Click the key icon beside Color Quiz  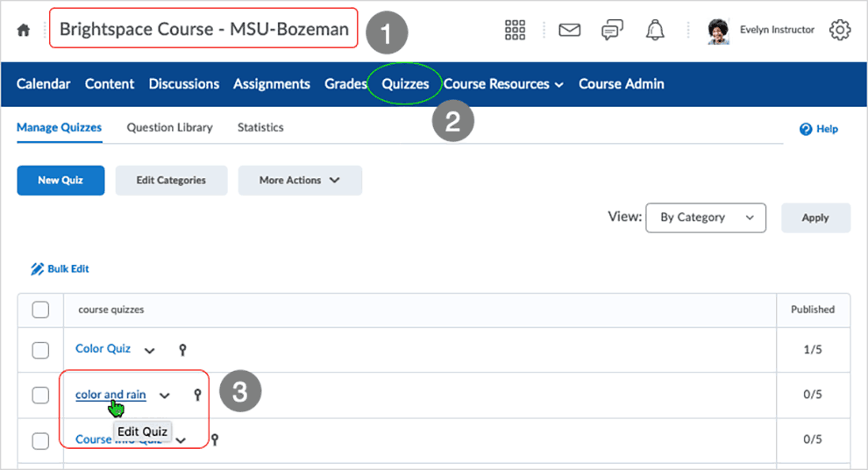pos(182,350)
